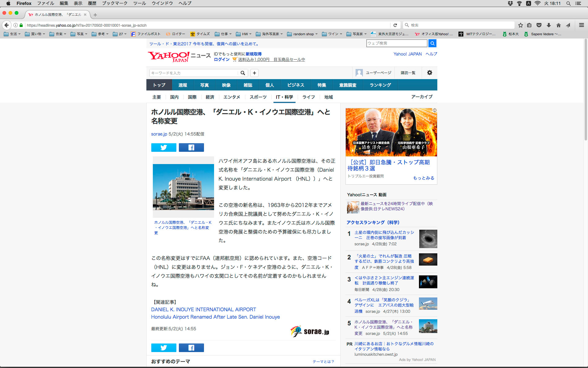The height and width of the screenshot is (368, 588).
Task: Open the Firefox downloads arrow icon
Action: (x=549, y=25)
